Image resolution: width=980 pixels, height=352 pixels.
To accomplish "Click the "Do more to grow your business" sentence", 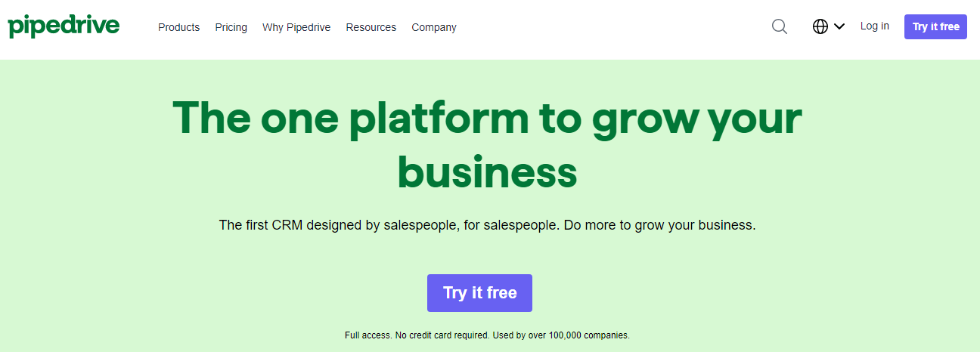I will coord(660,225).
